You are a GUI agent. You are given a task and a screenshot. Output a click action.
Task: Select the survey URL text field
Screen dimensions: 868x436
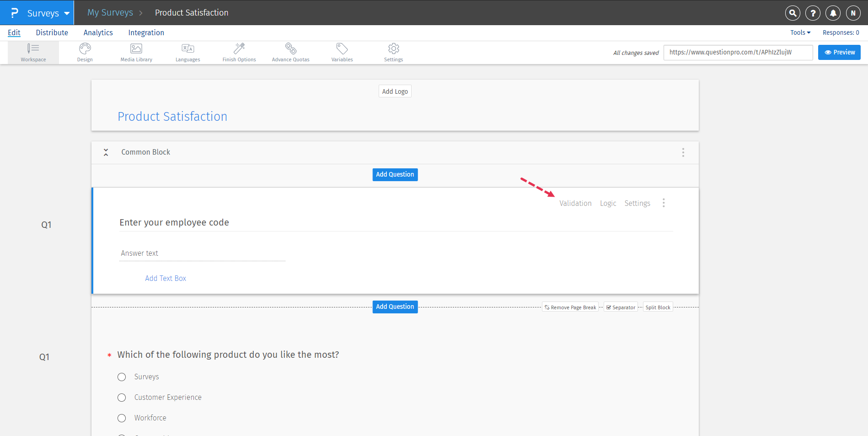[738, 52]
